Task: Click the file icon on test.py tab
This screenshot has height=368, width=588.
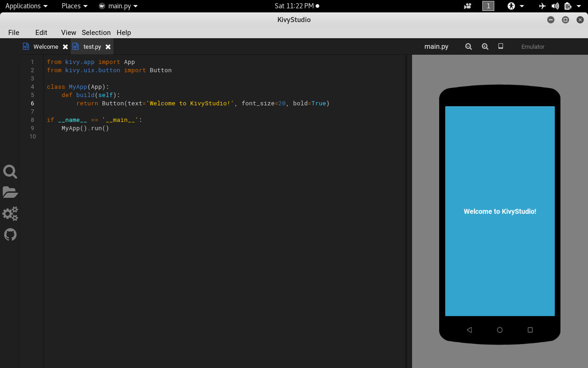Action: [x=76, y=46]
